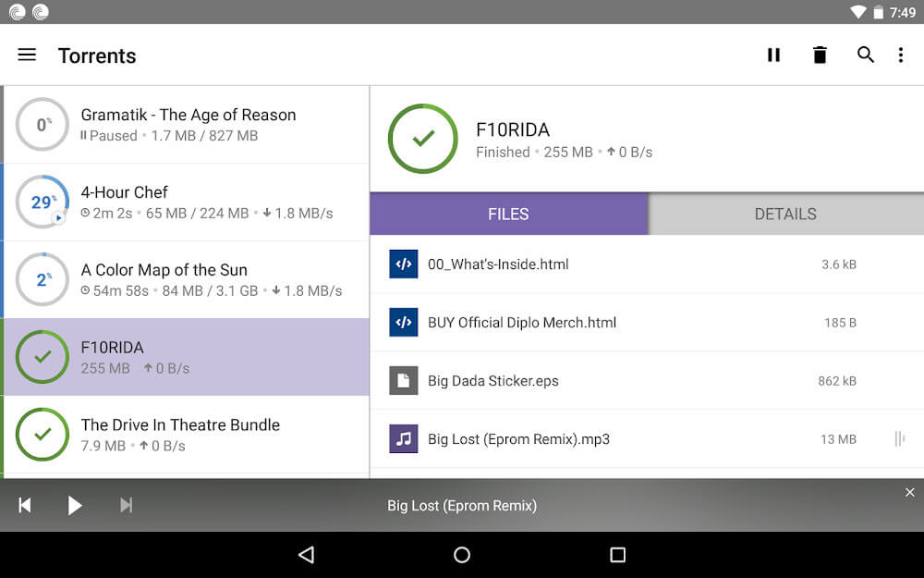Skip to the next track in the player
Viewport: 924px width, 578px height.
tap(126, 505)
